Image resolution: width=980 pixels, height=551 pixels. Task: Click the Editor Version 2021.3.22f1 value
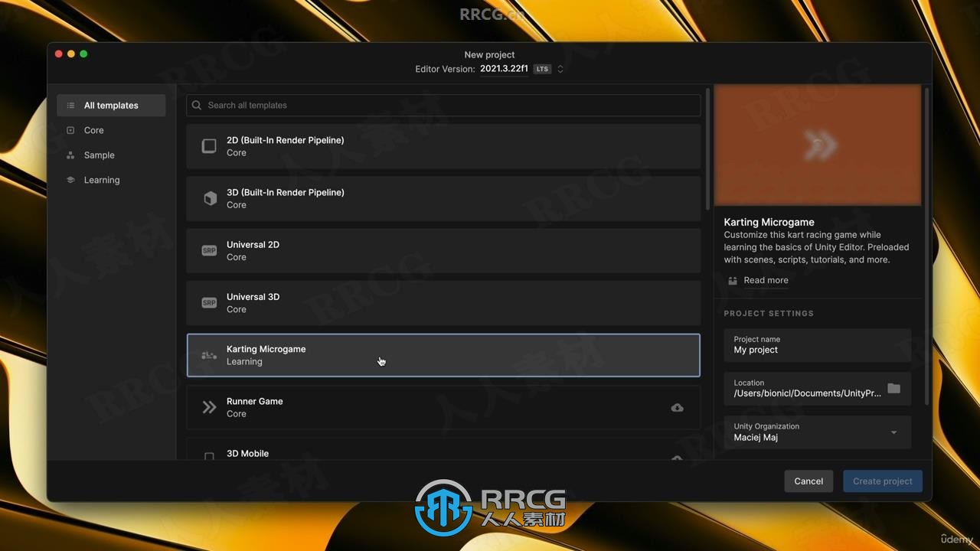click(x=504, y=69)
